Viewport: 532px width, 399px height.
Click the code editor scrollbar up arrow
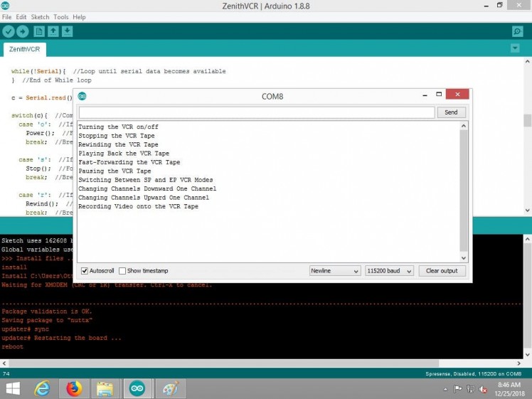point(527,61)
